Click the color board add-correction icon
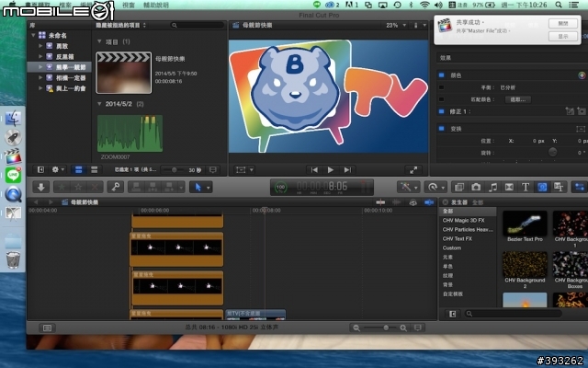Screen dimensions: 588x368 [582, 75]
